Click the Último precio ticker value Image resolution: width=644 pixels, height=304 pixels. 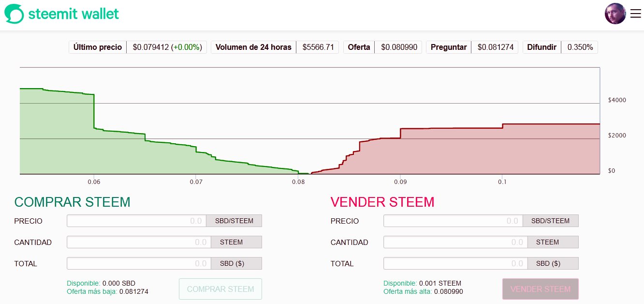click(167, 47)
